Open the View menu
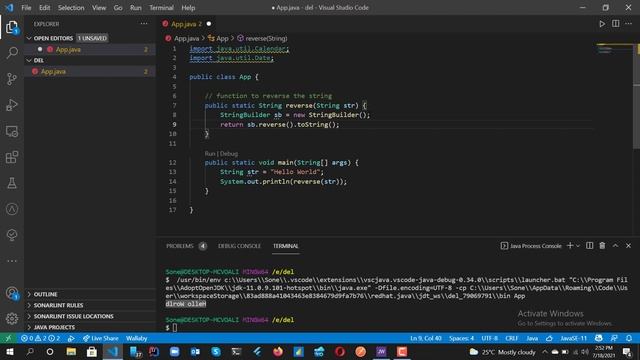640x360 pixels. point(99,7)
